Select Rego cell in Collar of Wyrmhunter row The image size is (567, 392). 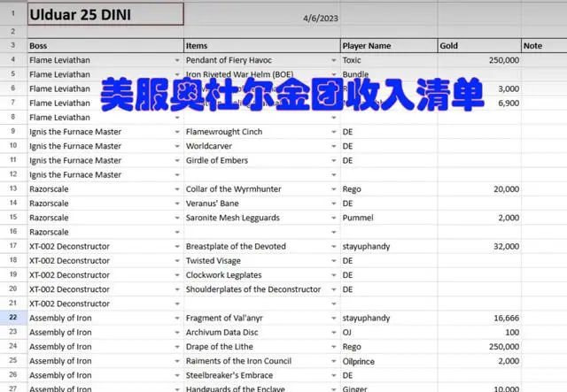389,189
